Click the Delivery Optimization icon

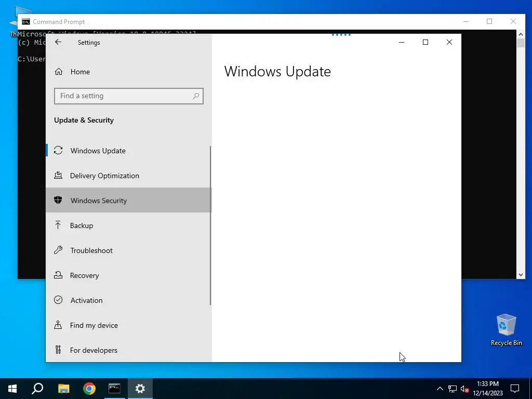58,175
